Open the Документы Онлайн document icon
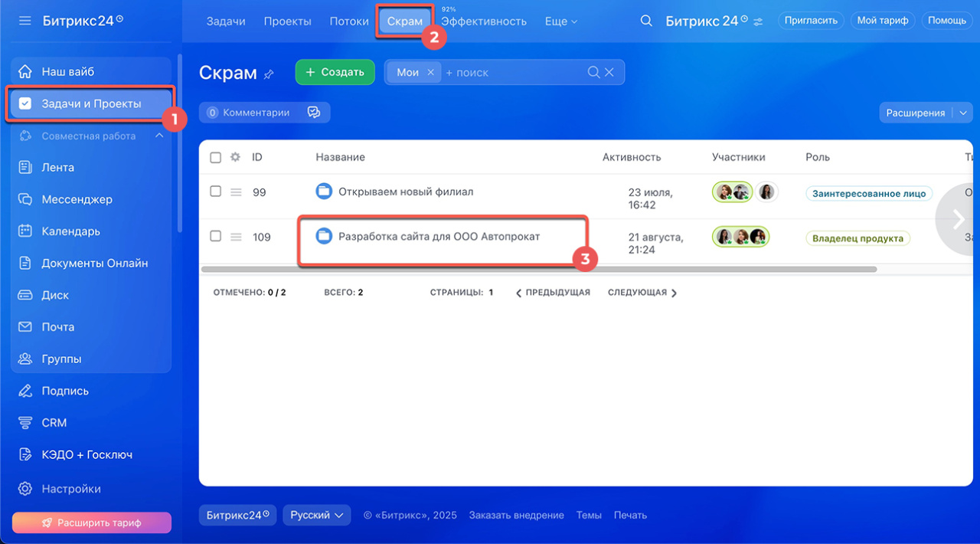 click(25, 264)
